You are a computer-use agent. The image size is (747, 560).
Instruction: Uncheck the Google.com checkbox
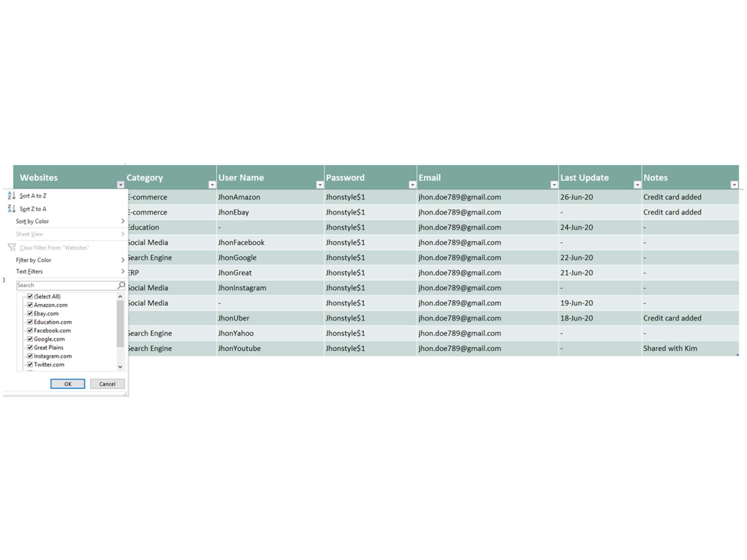(x=30, y=339)
